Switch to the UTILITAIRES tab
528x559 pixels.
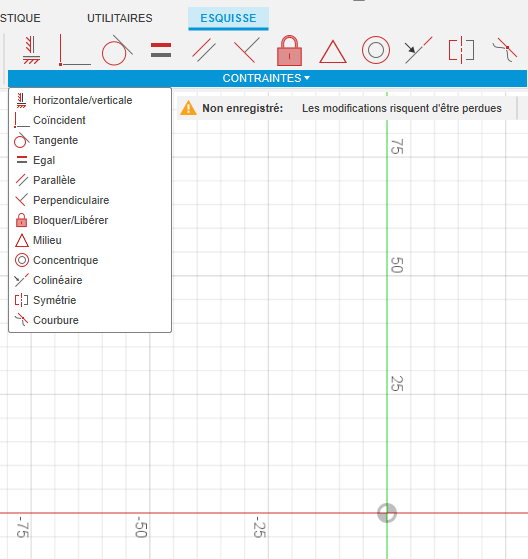[x=120, y=18]
